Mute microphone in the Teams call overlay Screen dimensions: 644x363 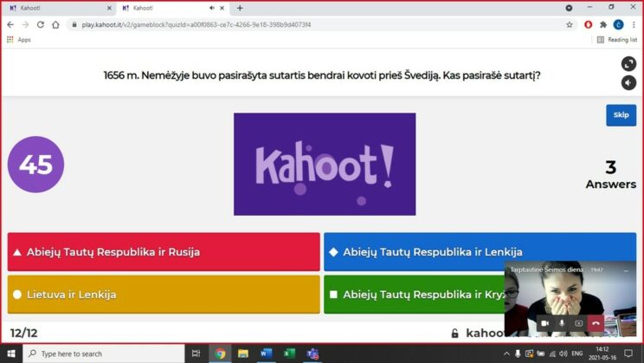[562, 323]
